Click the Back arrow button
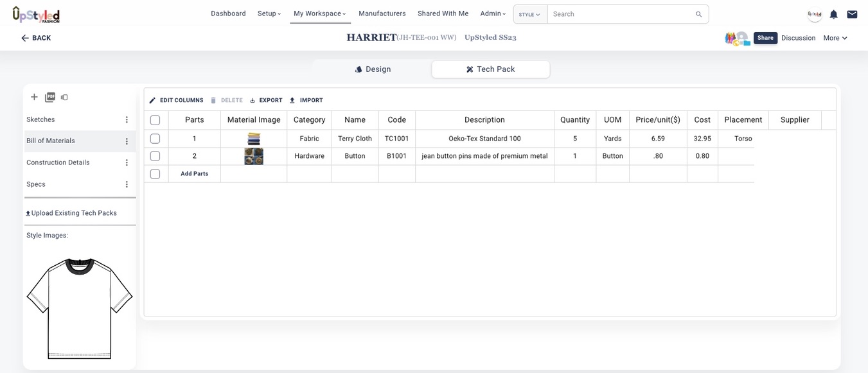This screenshot has width=868, height=373. 36,38
